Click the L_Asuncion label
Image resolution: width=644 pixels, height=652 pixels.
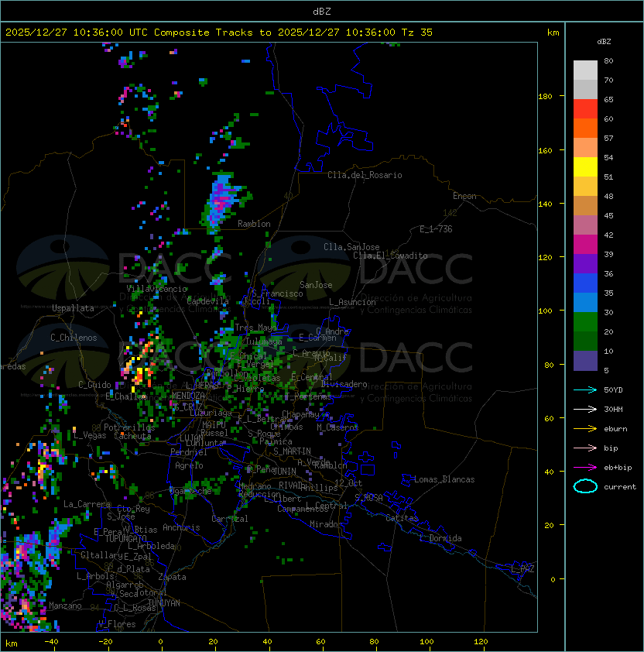352,302
